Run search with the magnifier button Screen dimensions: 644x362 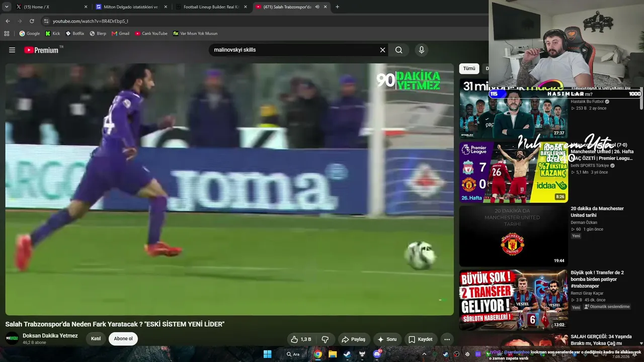[399, 50]
